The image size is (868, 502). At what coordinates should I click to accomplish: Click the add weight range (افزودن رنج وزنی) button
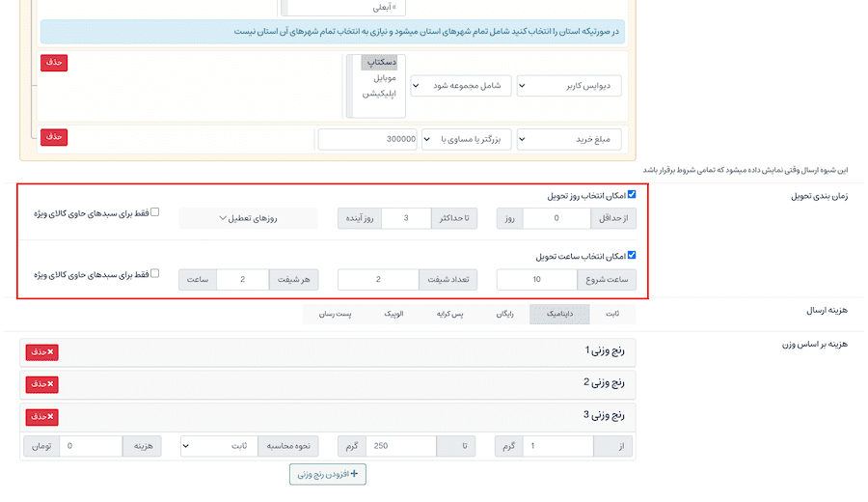[328, 474]
